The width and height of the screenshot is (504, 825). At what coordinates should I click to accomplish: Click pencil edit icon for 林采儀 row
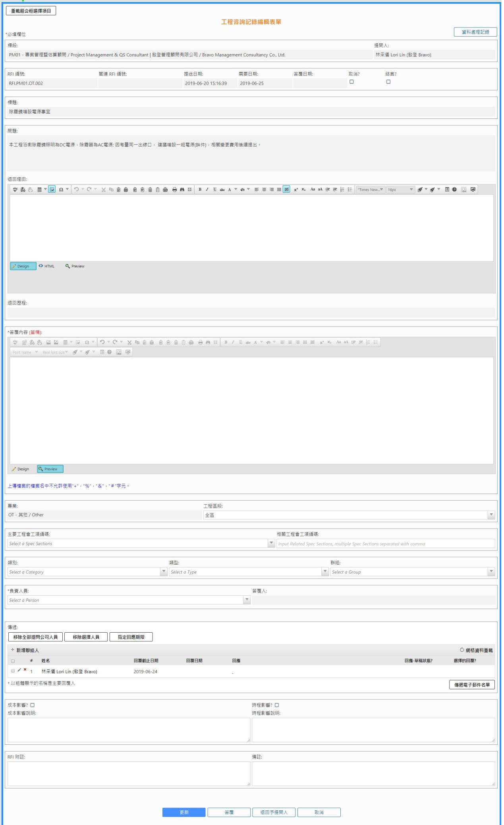pyautogui.click(x=19, y=670)
